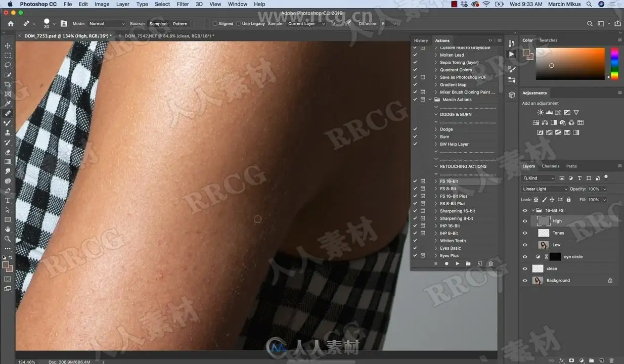Open the layer Opacity dropdown arrow
The width and height of the screenshot is (624, 364).
click(604, 189)
